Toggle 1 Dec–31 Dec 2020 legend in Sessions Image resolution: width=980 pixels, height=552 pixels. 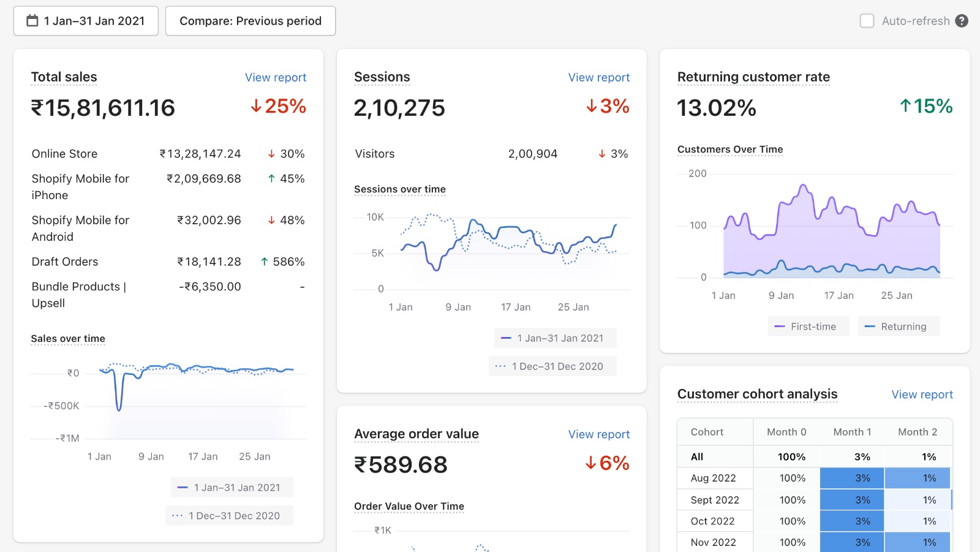552,366
